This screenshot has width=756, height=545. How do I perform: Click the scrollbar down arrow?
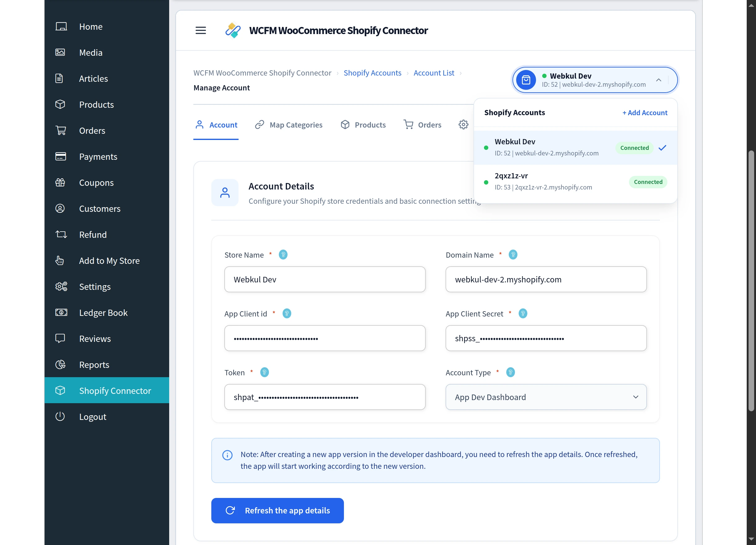pos(751,539)
